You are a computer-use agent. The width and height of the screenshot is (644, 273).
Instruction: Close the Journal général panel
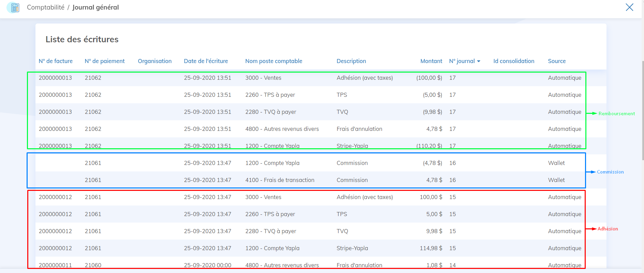pyautogui.click(x=629, y=7)
